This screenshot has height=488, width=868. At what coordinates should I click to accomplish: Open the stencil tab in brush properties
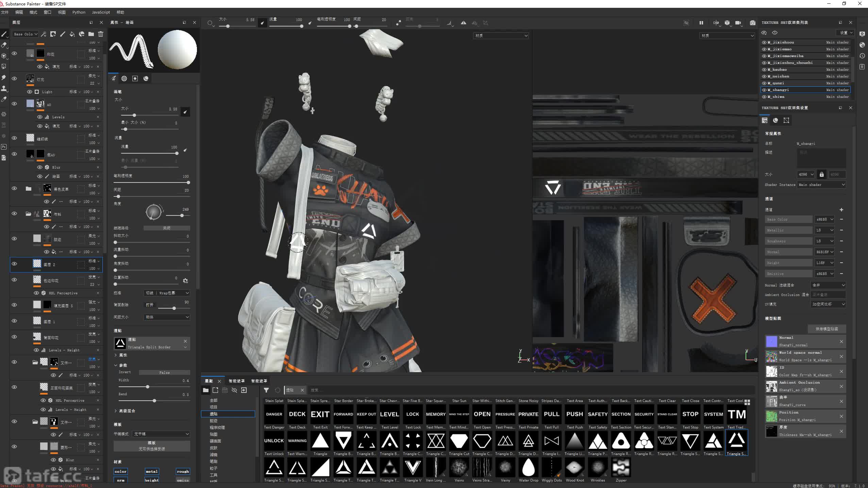(x=135, y=79)
